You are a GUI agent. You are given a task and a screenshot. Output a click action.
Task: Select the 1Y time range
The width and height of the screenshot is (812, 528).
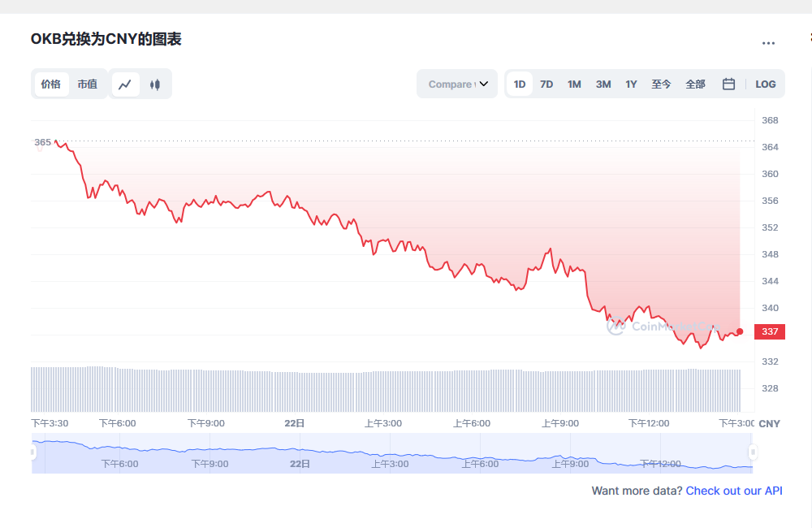(x=631, y=84)
